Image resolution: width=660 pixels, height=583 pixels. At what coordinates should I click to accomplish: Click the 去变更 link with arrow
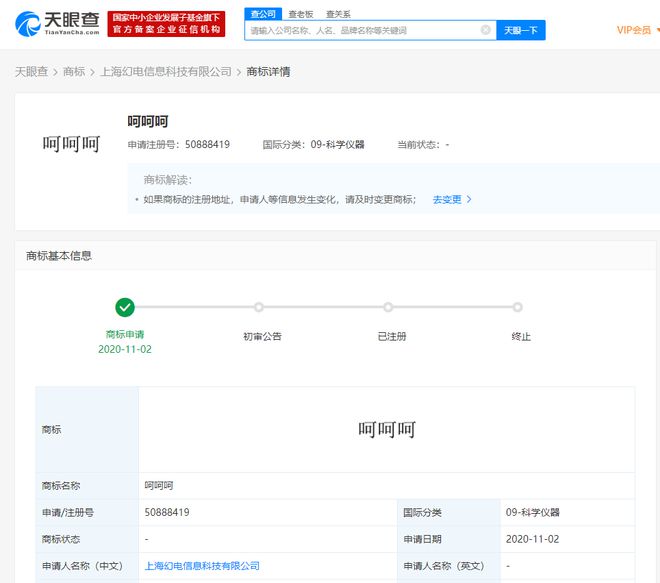pyautogui.click(x=451, y=199)
